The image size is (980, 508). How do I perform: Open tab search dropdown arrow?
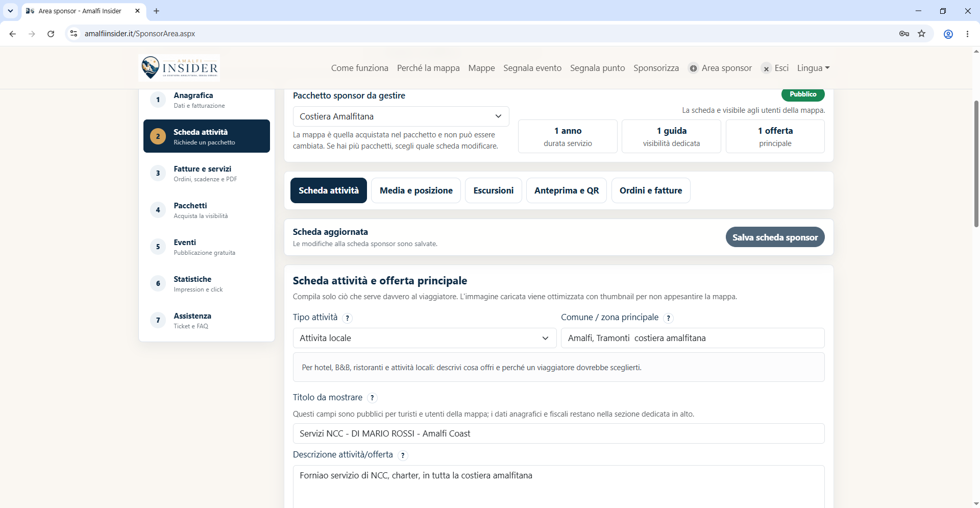[10, 11]
